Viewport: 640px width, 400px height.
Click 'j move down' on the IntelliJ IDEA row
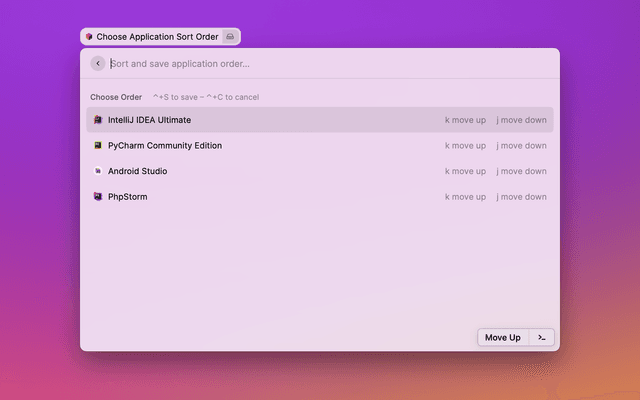[521, 120]
